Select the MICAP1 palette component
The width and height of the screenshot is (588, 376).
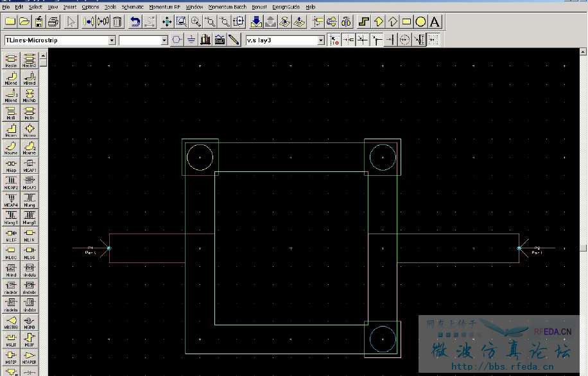click(x=30, y=166)
